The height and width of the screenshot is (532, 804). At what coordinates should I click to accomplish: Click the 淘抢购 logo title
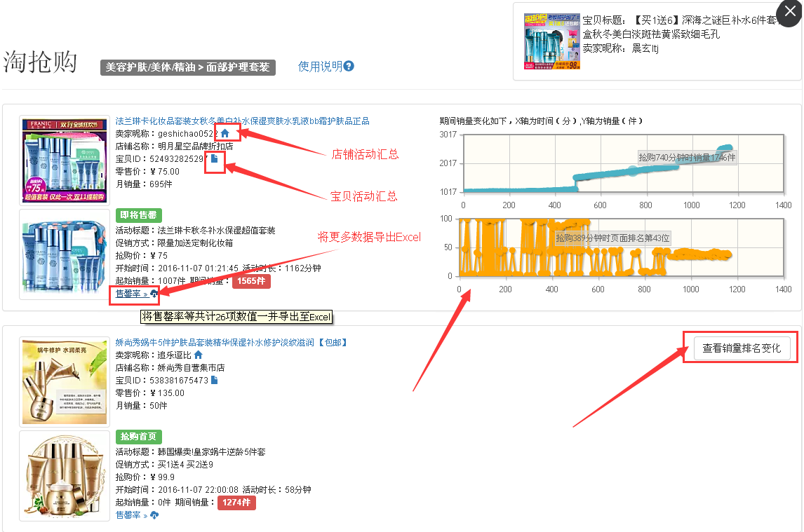coord(40,62)
